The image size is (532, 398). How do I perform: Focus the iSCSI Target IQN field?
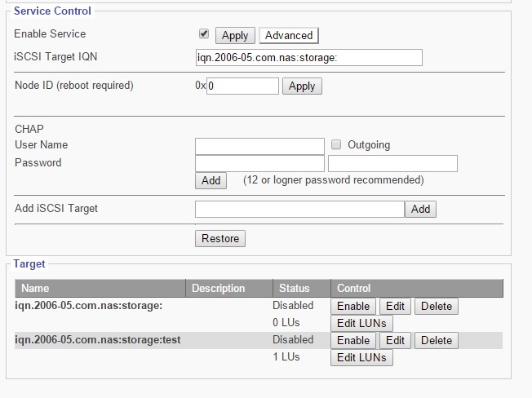(308, 57)
